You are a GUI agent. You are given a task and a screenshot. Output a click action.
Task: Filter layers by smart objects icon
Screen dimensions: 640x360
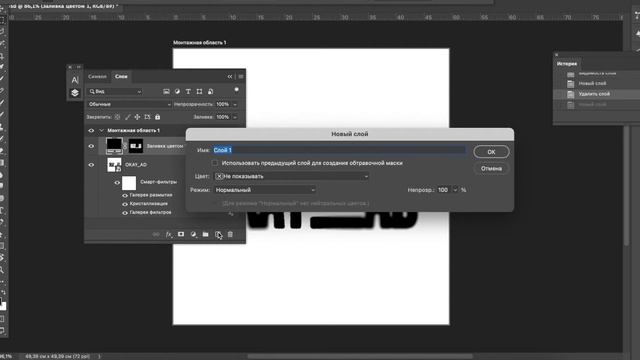[x=210, y=91]
